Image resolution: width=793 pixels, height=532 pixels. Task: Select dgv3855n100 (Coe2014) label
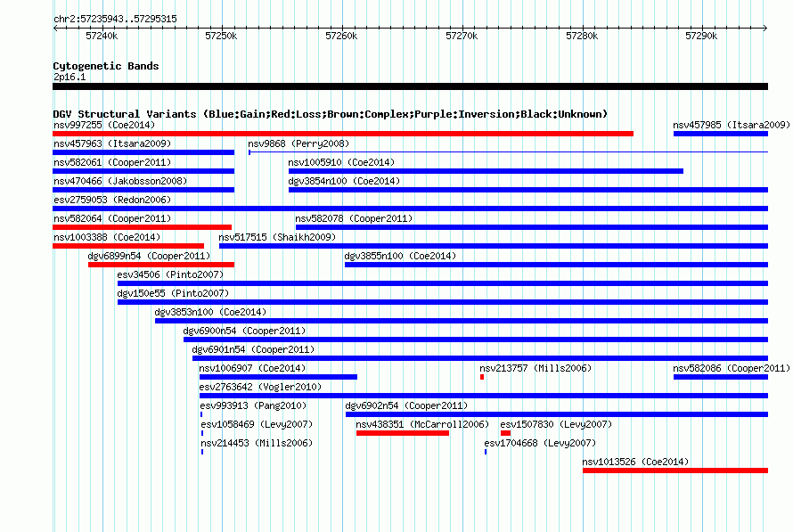pyautogui.click(x=400, y=256)
